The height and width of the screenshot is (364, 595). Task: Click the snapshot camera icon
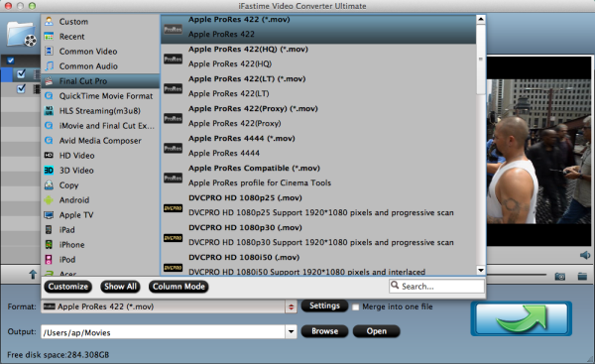[560, 277]
